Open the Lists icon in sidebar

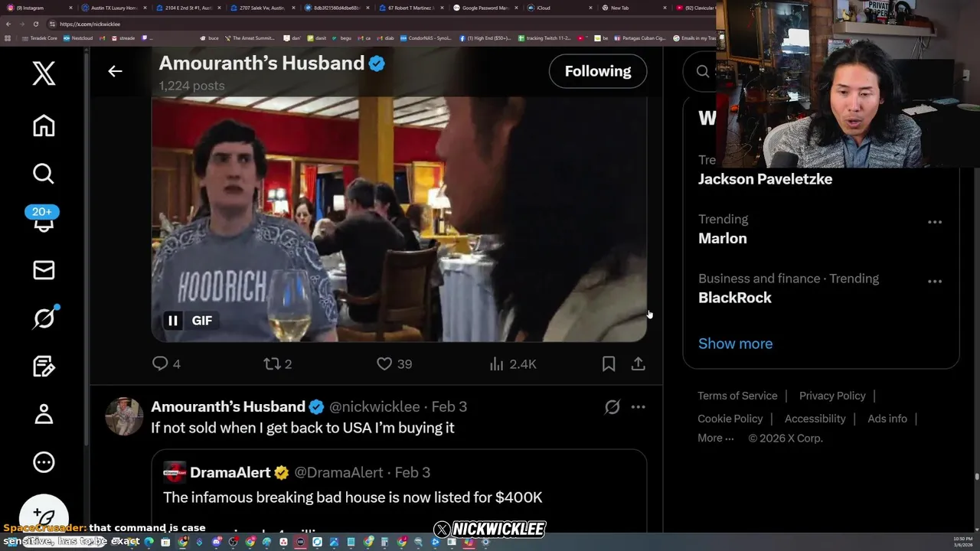point(44,367)
